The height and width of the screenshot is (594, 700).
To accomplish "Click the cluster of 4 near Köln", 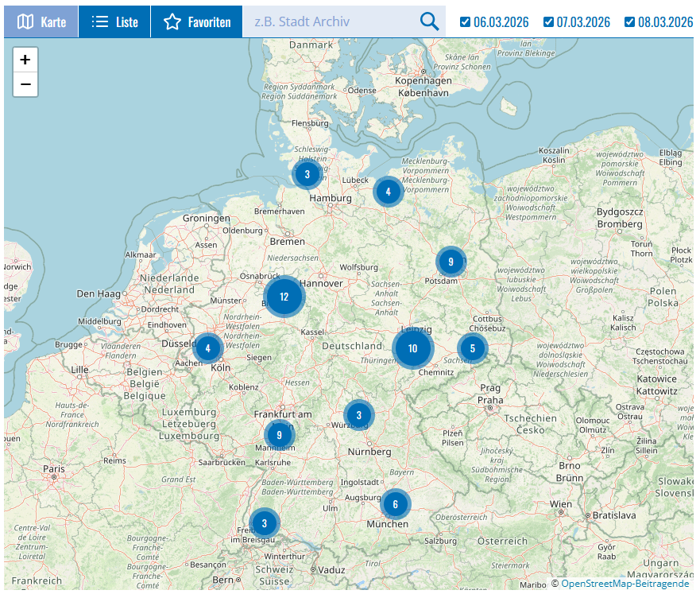I will coord(207,348).
